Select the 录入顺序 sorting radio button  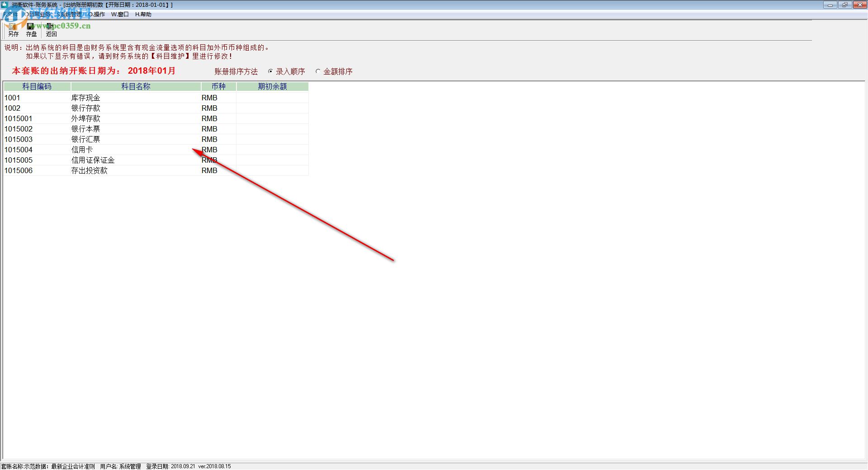270,71
